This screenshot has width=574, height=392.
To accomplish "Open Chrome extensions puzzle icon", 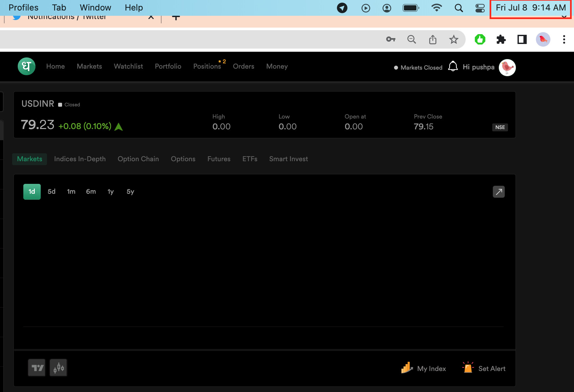I will click(x=501, y=40).
